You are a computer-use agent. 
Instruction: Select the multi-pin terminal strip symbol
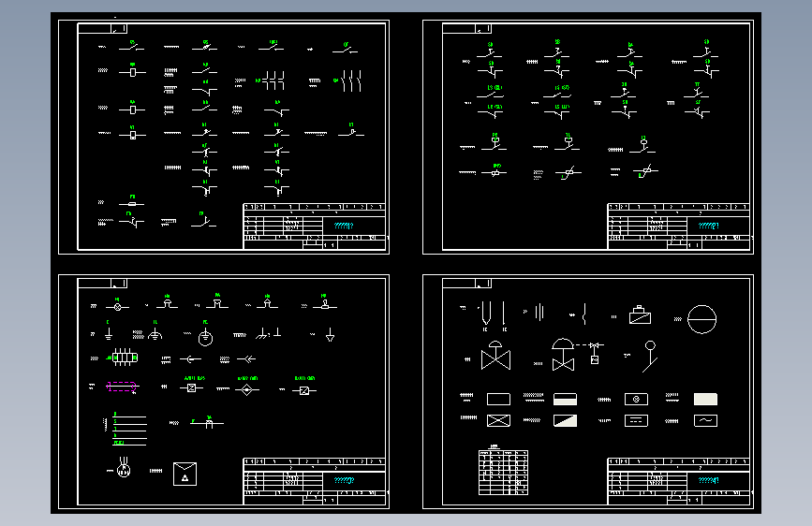[125, 358]
